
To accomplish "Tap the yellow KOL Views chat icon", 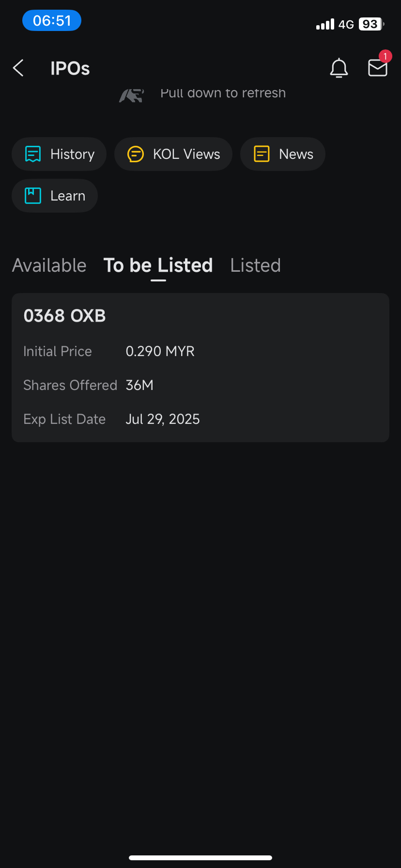I will click(136, 154).
